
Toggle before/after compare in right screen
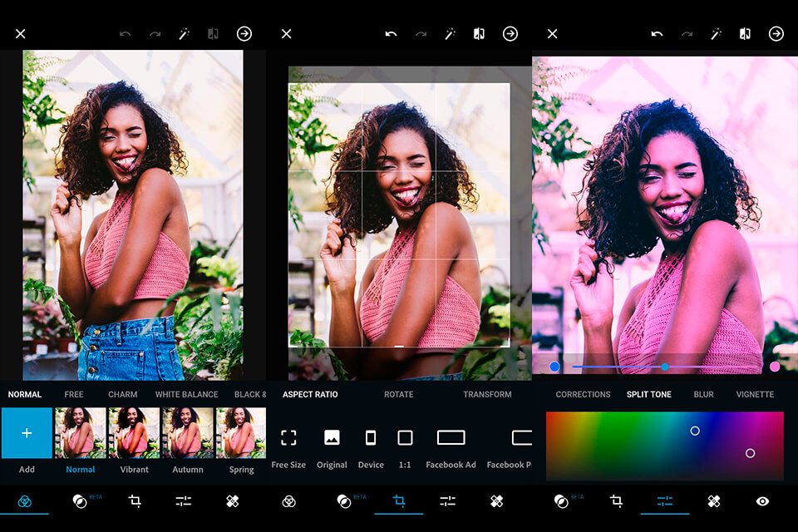(x=745, y=34)
